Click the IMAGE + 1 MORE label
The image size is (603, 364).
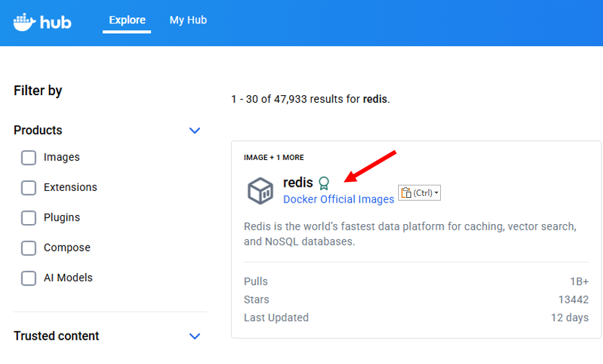point(274,157)
